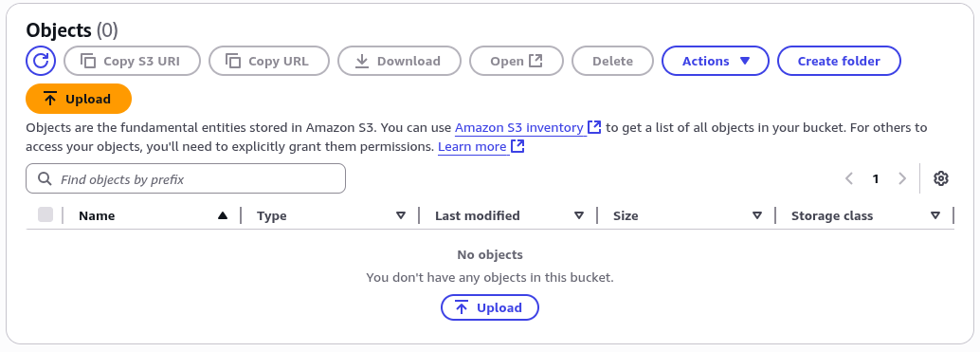The image size is (980, 352).
Task: Open table preferences gear icon
Action: tap(940, 178)
